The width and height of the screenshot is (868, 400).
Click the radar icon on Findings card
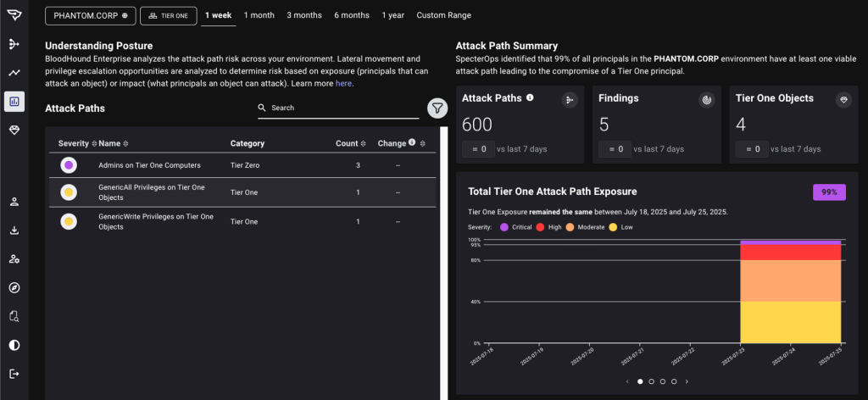point(707,100)
